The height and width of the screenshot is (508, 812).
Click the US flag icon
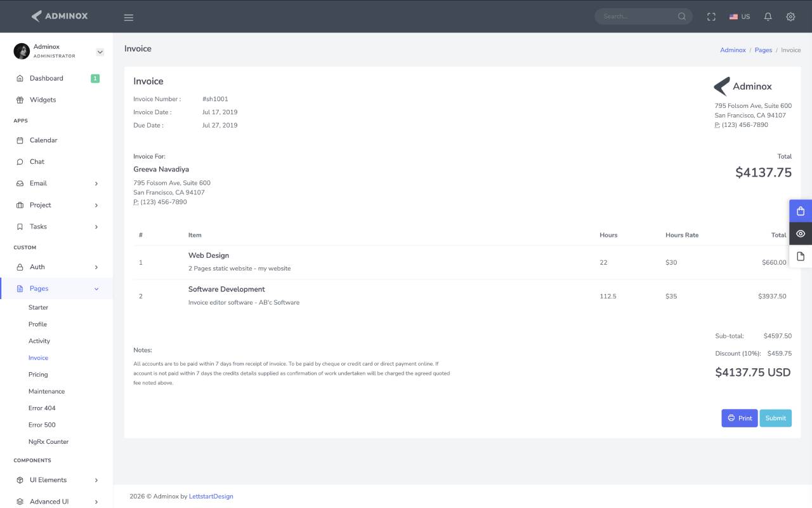(733, 17)
